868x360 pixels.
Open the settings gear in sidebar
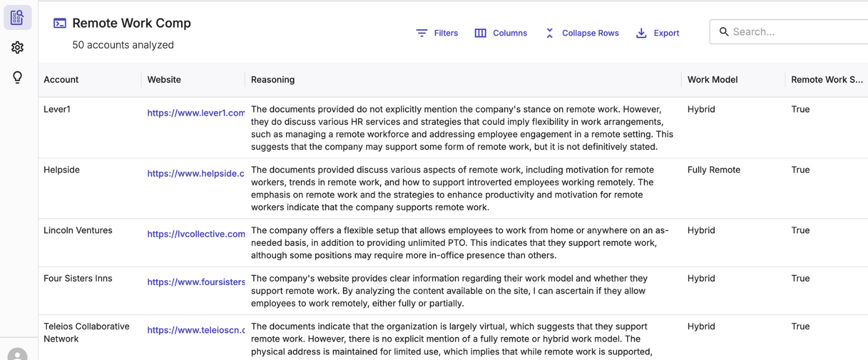pos(17,47)
